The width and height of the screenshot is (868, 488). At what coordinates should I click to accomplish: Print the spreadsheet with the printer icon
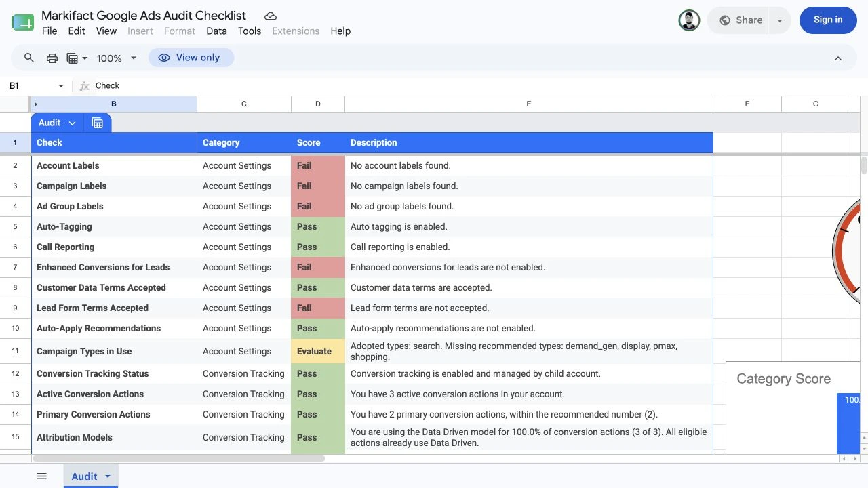[x=52, y=58]
